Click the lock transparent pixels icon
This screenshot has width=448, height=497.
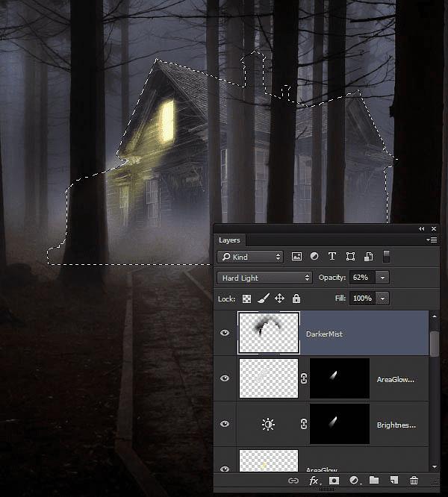point(246,298)
